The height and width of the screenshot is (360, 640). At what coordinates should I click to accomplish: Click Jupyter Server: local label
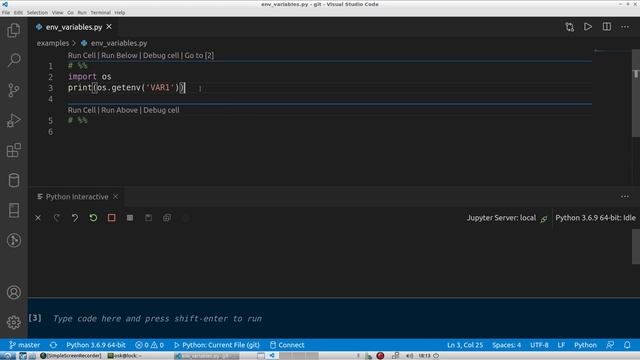[x=501, y=218]
